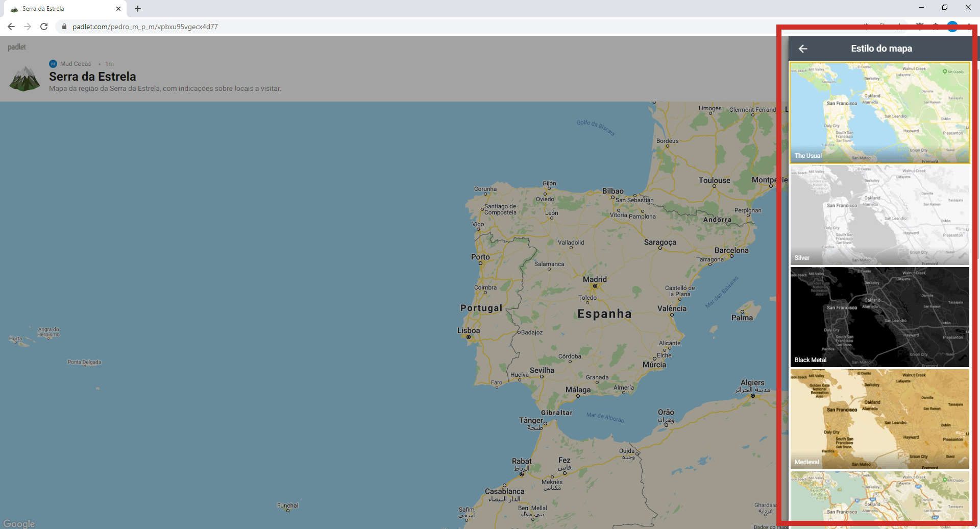Click Múrcia on the map
The height and width of the screenshot is (529, 980).
pos(654,365)
